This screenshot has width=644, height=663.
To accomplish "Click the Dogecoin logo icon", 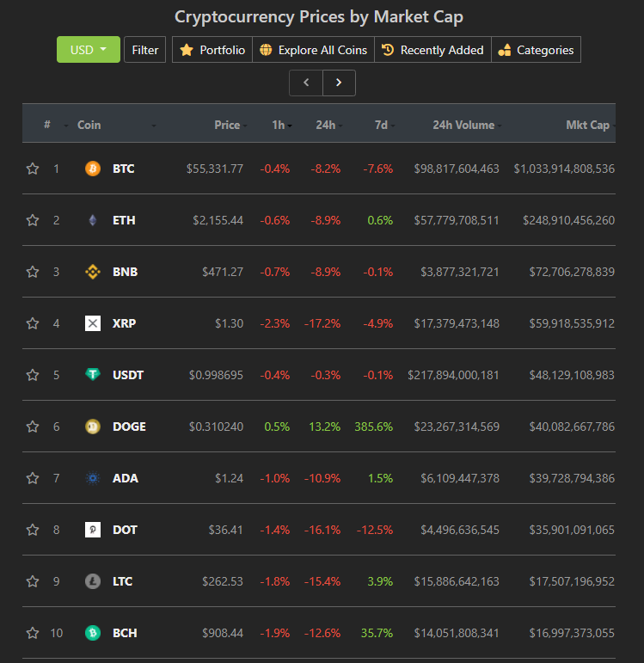I will [93, 427].
